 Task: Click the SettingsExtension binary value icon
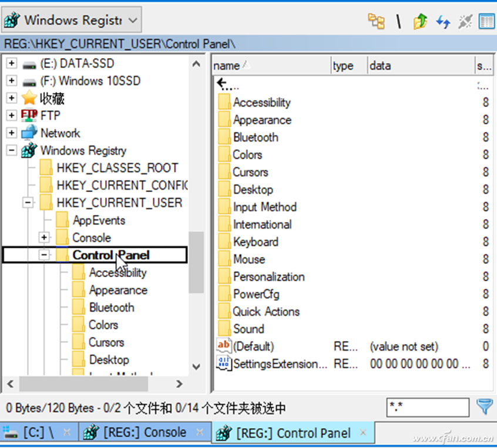point(224,363)
